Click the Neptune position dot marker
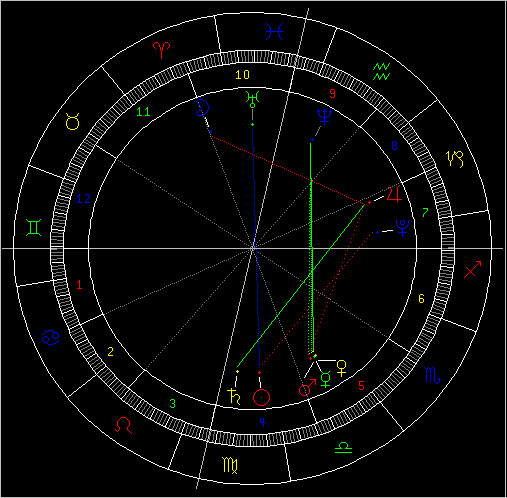This screenshot has width=507, height=498. 312,140
